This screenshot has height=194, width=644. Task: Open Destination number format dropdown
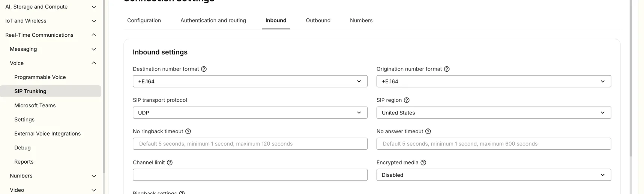point(250,81)
